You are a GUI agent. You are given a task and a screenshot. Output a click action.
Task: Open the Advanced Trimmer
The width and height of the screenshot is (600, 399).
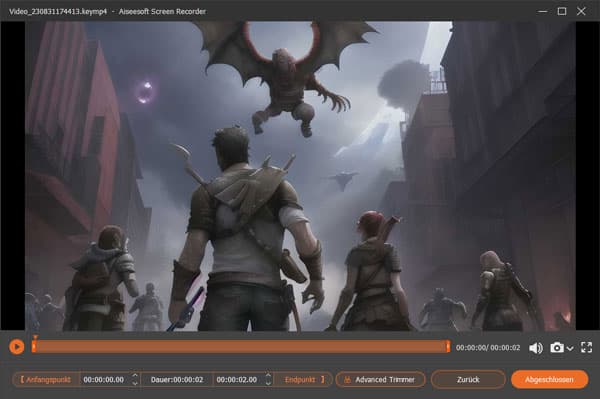380,379
